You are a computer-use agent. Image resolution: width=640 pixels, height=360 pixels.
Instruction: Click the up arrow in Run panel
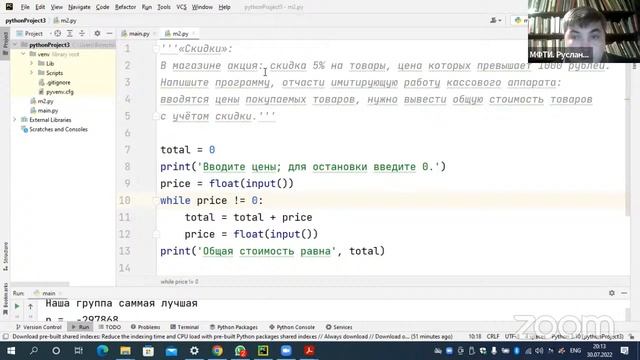tap(30, 306)
